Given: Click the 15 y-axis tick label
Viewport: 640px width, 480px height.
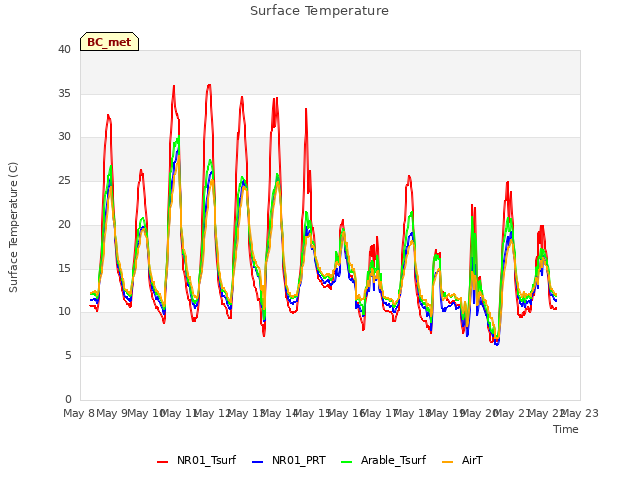Looking at the screenshot, I should point(64,268).
